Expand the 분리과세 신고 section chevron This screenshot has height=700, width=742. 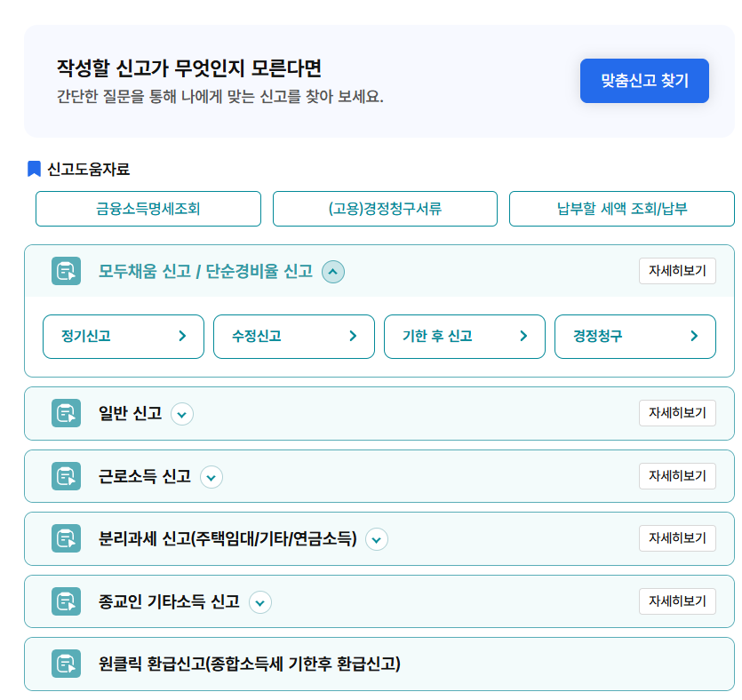(377, 540)
